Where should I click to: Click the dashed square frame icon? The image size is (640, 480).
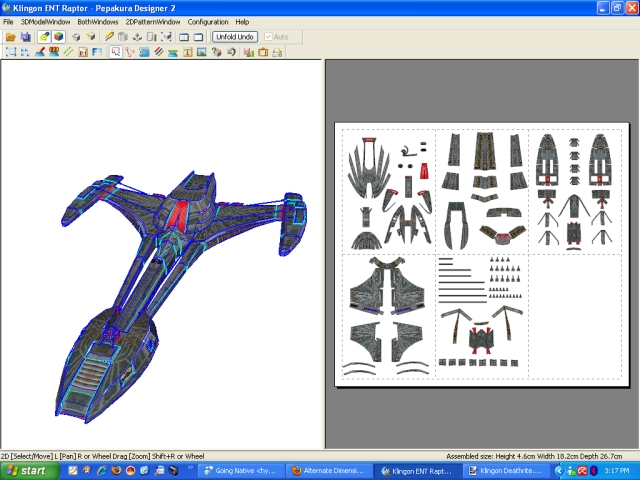[x=11, y=52]
